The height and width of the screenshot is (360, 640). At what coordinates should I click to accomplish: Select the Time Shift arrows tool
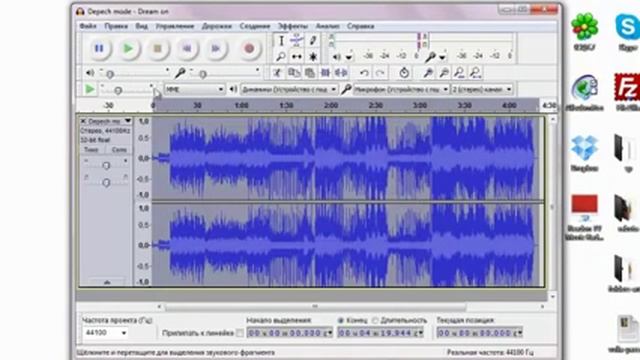297,56
